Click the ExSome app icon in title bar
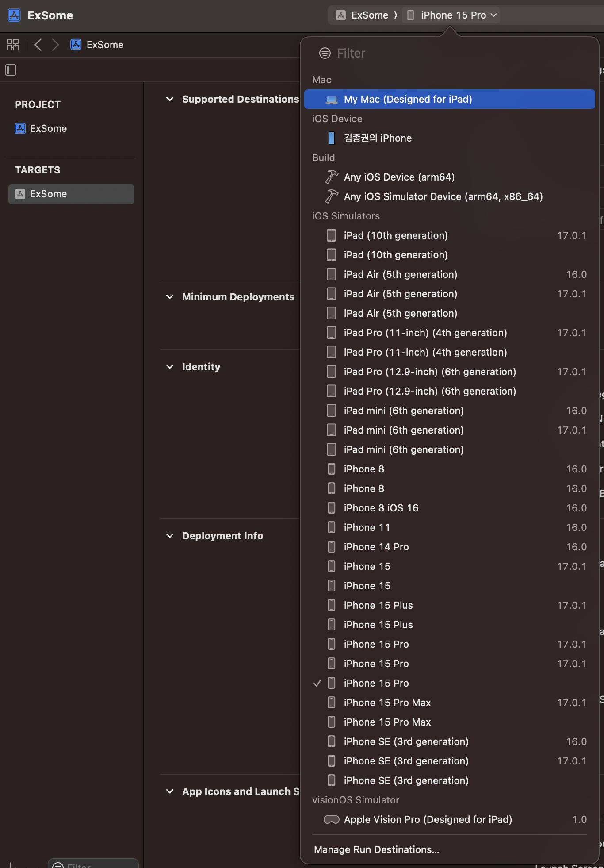 click(14, 15)
